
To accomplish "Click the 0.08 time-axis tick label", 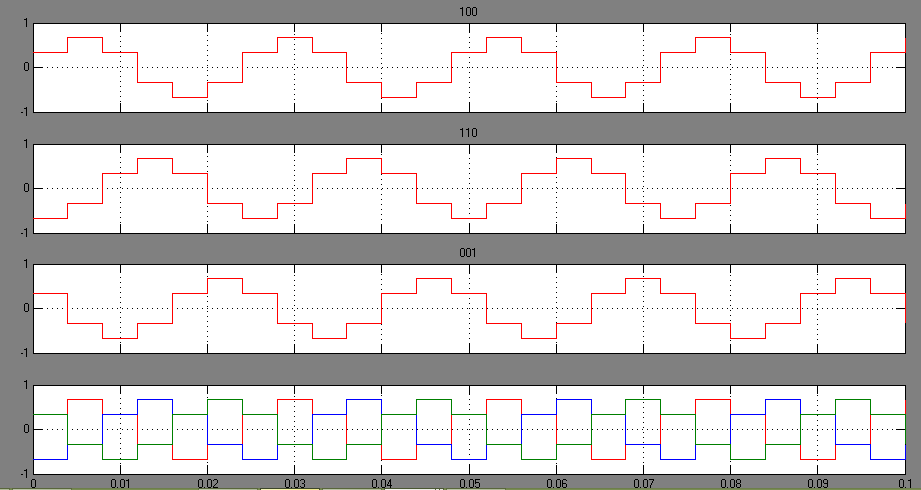I will 731,484.
